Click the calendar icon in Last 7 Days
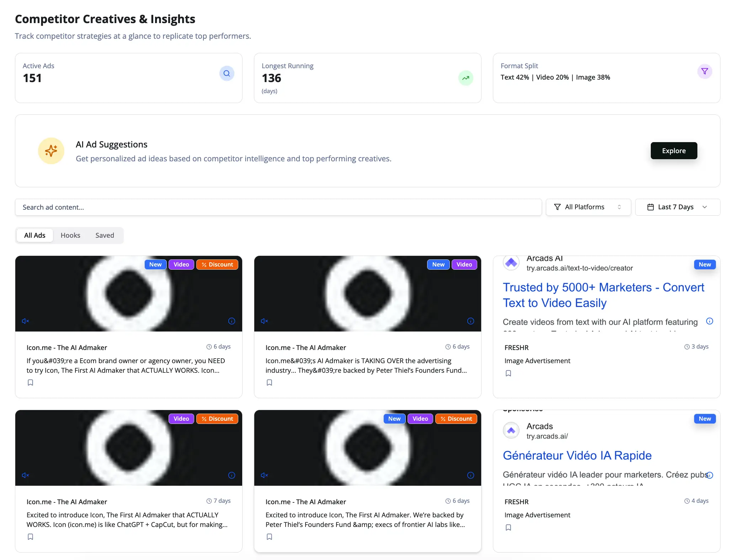 (x=650, y=207)
